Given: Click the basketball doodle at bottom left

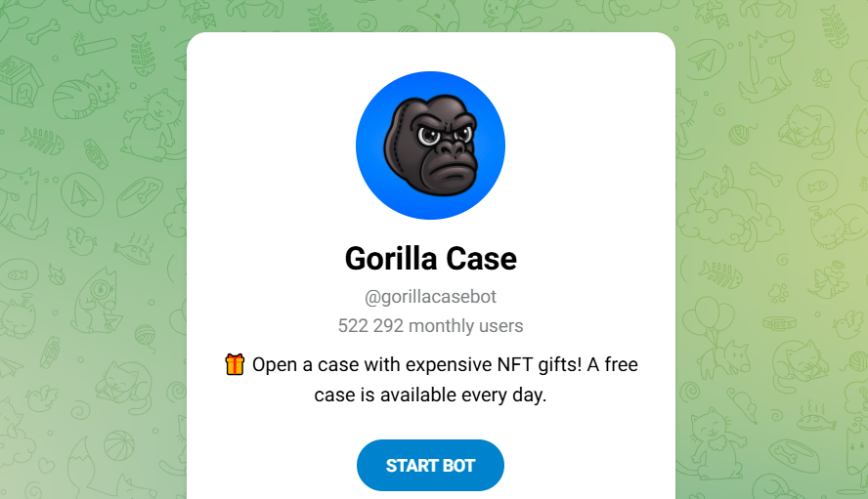Looking at the screenshot, I should (x=119, y=446).
